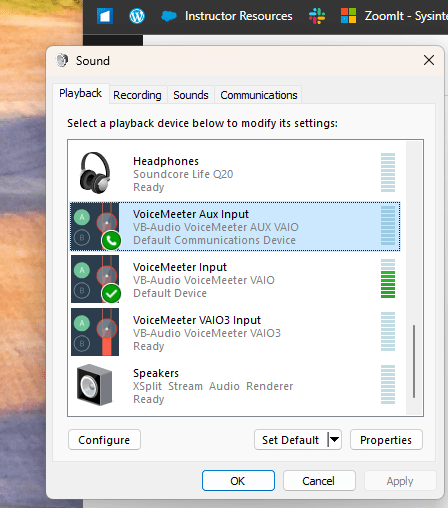448x508 pixels.
Task: Click the VoiceMeeter Input device icon
Action: click(x=95, y=279)
